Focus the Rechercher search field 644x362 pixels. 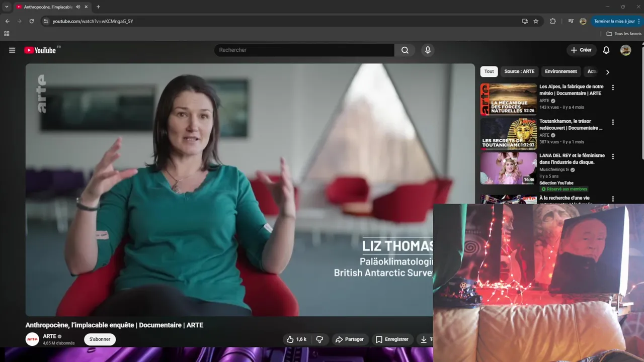(x=304, y=50)
